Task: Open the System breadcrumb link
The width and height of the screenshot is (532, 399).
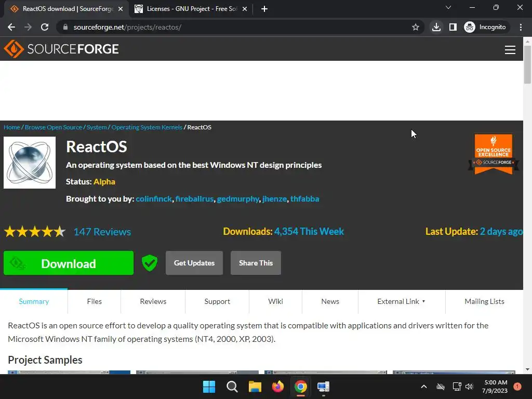Action: click(97, 127)
